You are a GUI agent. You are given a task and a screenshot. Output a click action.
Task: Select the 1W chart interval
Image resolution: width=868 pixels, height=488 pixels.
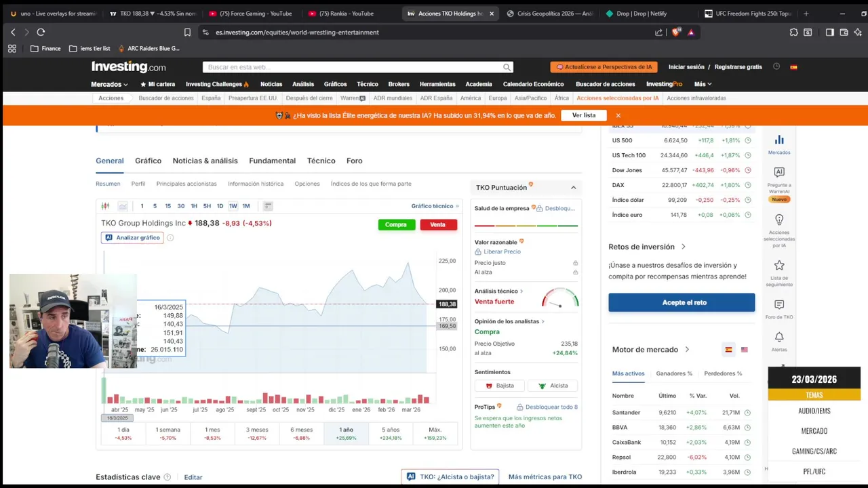coord(233,206)
